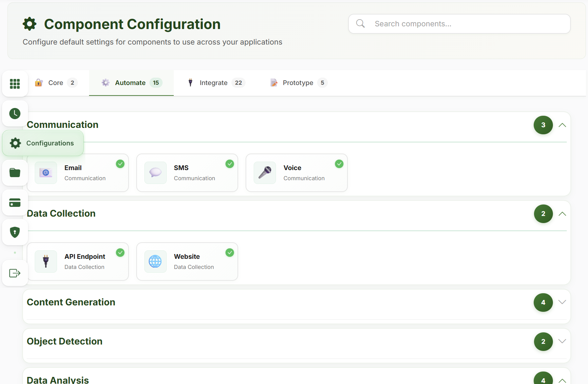588x384 pixels.
Task: Open the Email communication card
Action: [78, 173]
